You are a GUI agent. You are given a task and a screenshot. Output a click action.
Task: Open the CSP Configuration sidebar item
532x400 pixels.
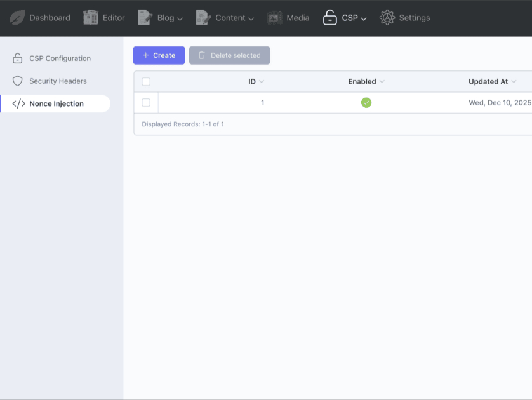click(60, 58)
